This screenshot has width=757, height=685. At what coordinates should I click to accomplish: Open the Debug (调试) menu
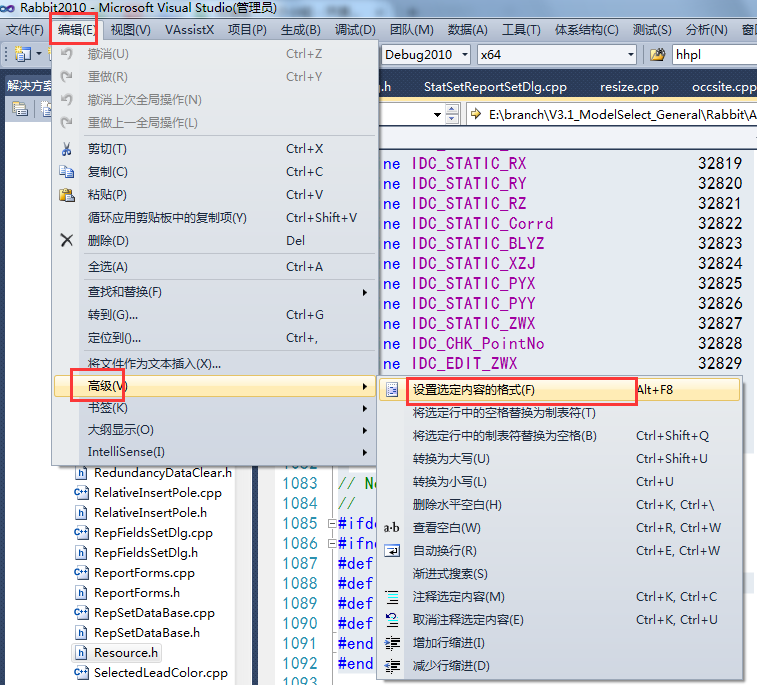pos(355,30)
